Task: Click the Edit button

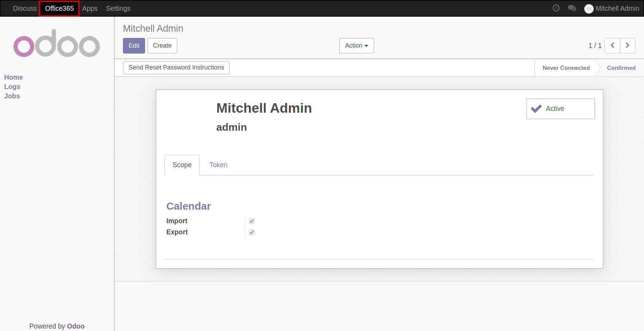Action: [134, 46]
